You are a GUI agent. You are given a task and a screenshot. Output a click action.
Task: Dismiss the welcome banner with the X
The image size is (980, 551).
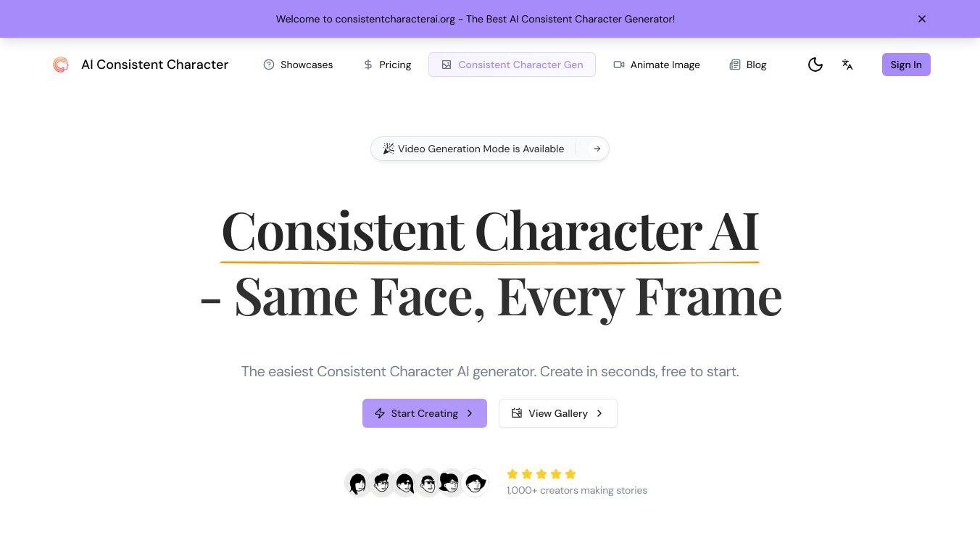[x=921, y=19]
